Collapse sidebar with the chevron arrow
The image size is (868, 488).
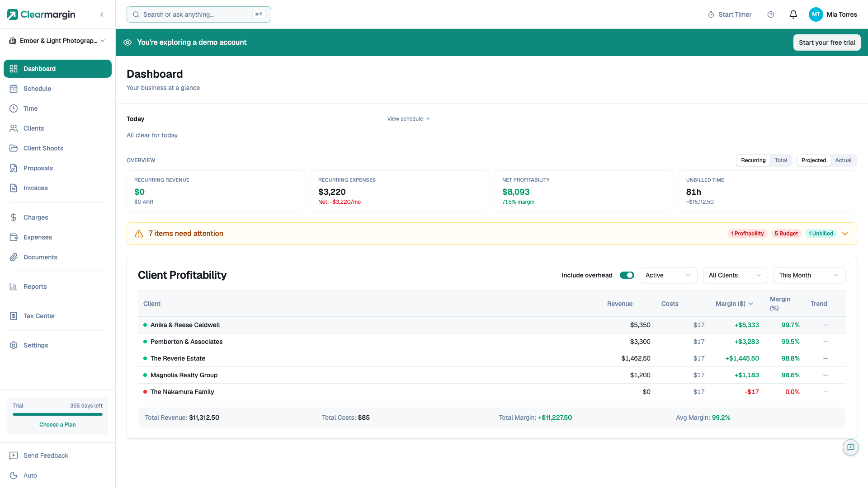click(102, 14)
